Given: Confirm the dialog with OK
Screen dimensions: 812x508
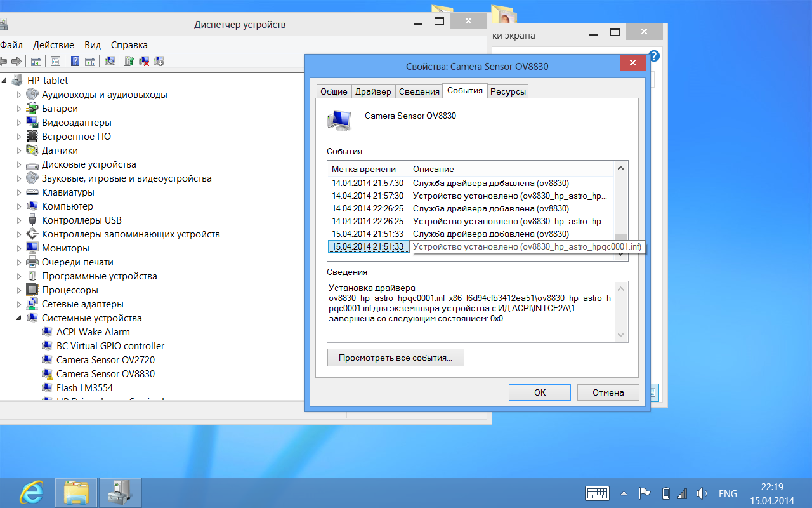Looking at the screenshot, I should coord(540,392).
